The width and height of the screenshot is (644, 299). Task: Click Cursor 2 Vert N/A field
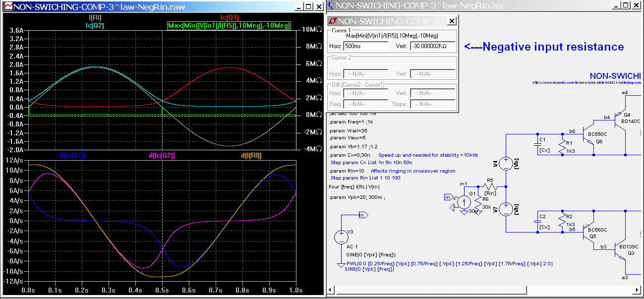tap(432, 74)
